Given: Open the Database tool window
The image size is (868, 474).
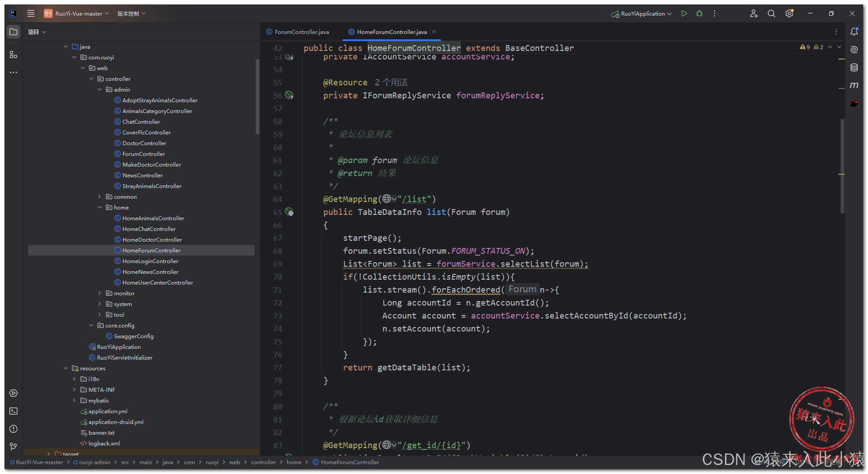Looking at the screenshot, I should (854, 67).
